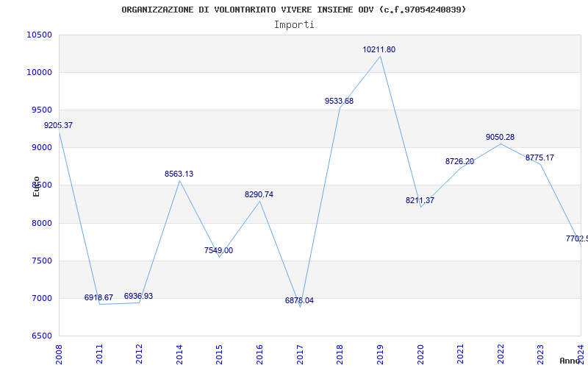Screen dimensions: 588x368
Task: Click the peak value 10211.80
Action: 379,49
